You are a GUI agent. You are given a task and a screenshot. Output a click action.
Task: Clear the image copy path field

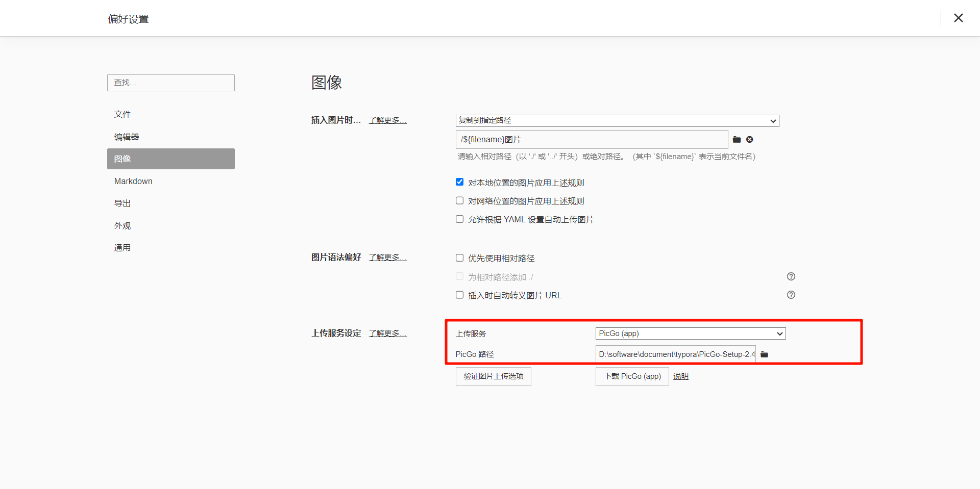[750, 140]
